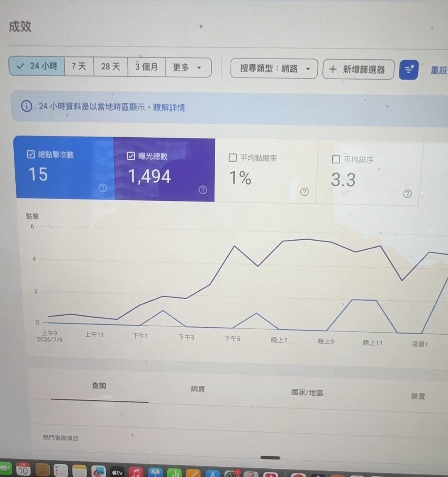
Task: Open the 查詢 tab
Action: pos(99,386)
